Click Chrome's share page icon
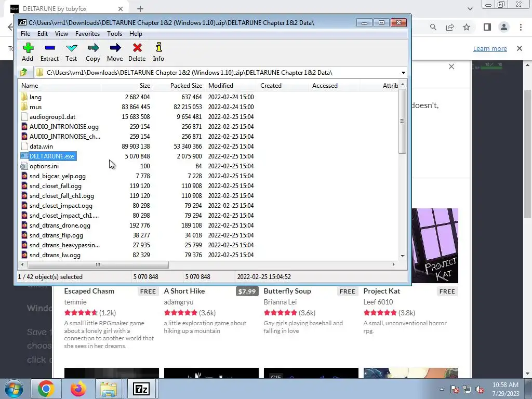This screenshot has height=399, width=532. pos(450,27)
